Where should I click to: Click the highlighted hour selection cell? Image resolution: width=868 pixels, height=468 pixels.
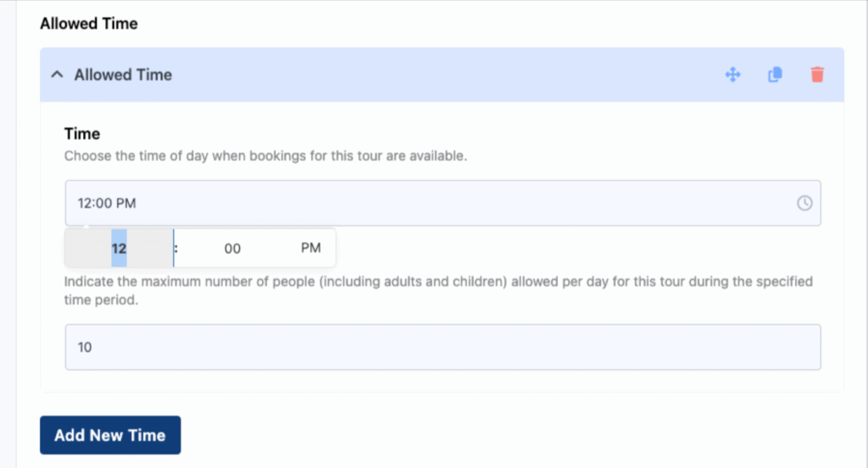point(119,248)
